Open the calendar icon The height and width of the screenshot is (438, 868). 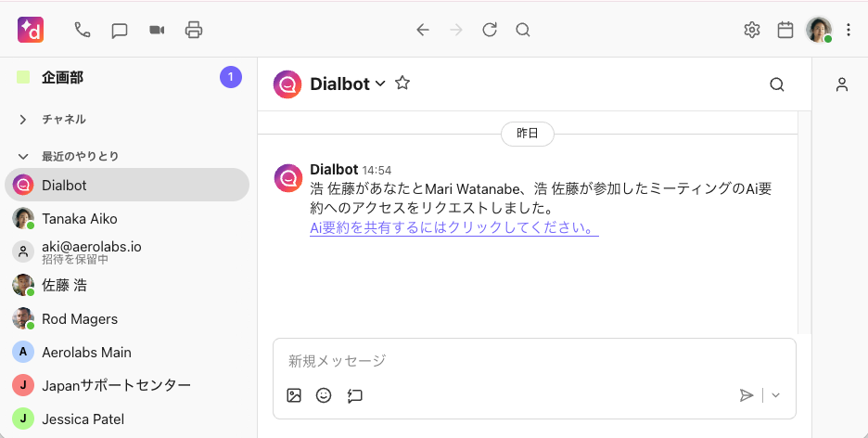click(x=785, y=30)
